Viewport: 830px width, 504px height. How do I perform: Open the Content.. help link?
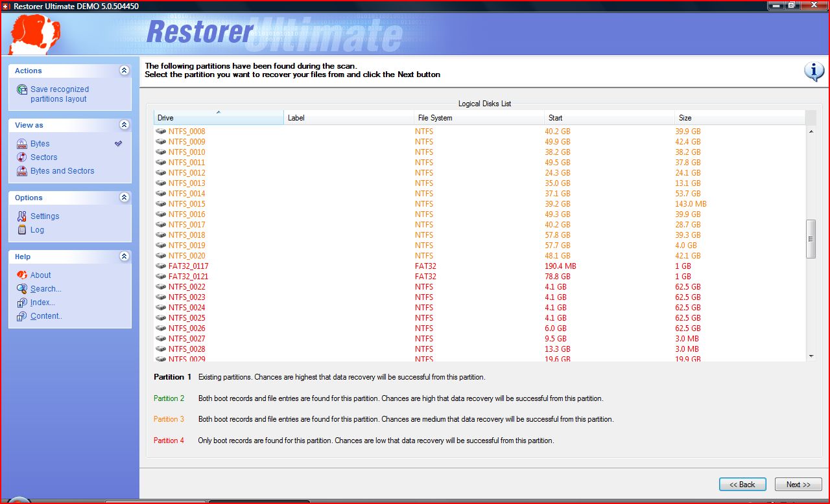point(46,316)
